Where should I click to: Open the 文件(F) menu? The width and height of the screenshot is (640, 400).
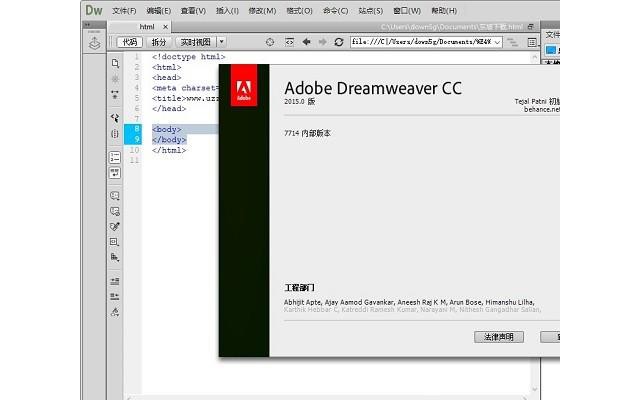tap(124, 11)
